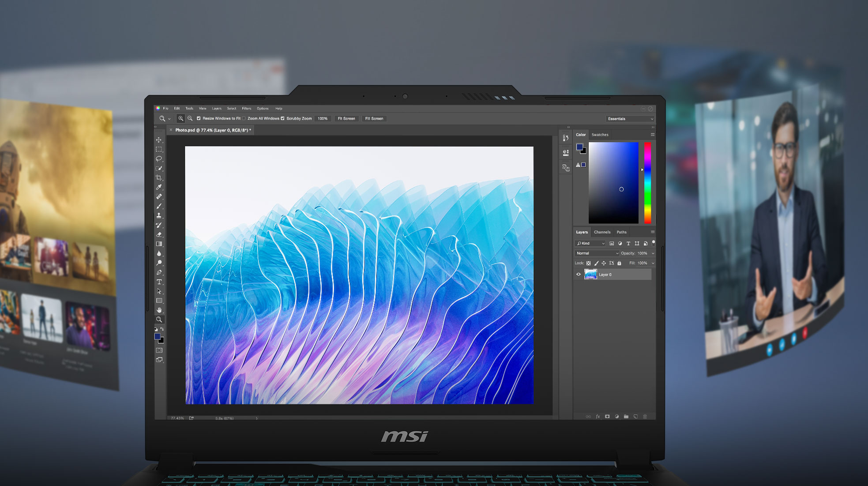Image resolution: width=868 pixels, height=486 pixels.
Task: Open the Kind filter dropdown
Action: (x=590, y=243)
